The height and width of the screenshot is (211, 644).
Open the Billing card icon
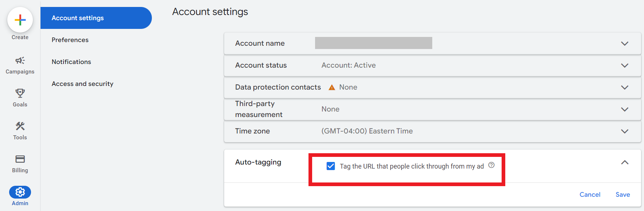point(20,159)
